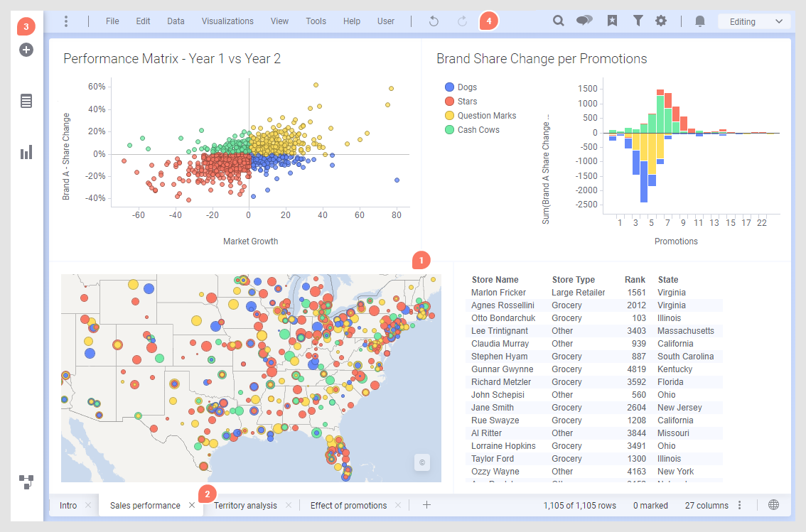Image resolution: width=806 pixels, height=532 pixels.
Task: Sort table by Store Name column header
Action: 495,280
